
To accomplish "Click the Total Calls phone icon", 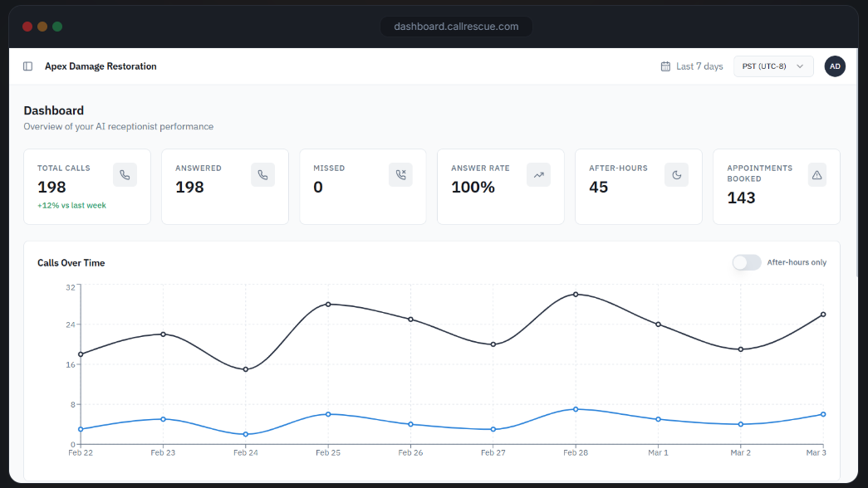I will tap(125, 175).
